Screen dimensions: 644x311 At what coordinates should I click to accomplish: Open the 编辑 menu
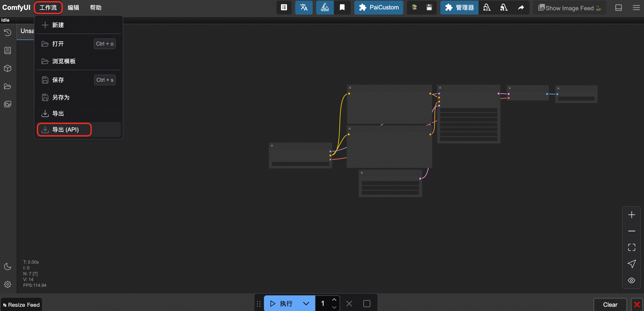point(73,8)
